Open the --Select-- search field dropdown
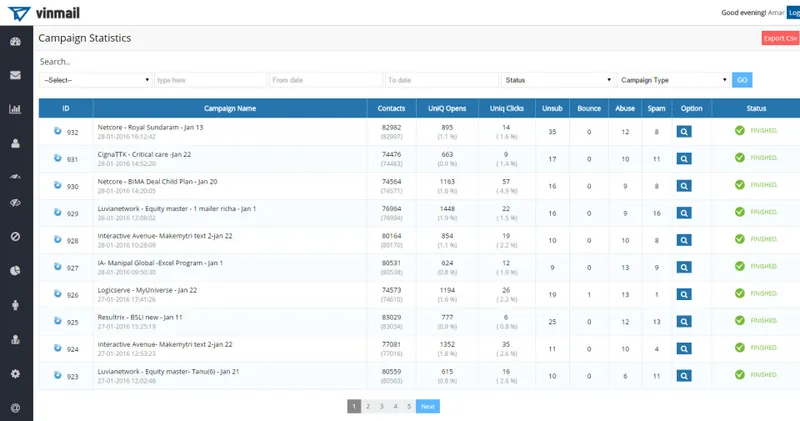 (x=95, y=80)
